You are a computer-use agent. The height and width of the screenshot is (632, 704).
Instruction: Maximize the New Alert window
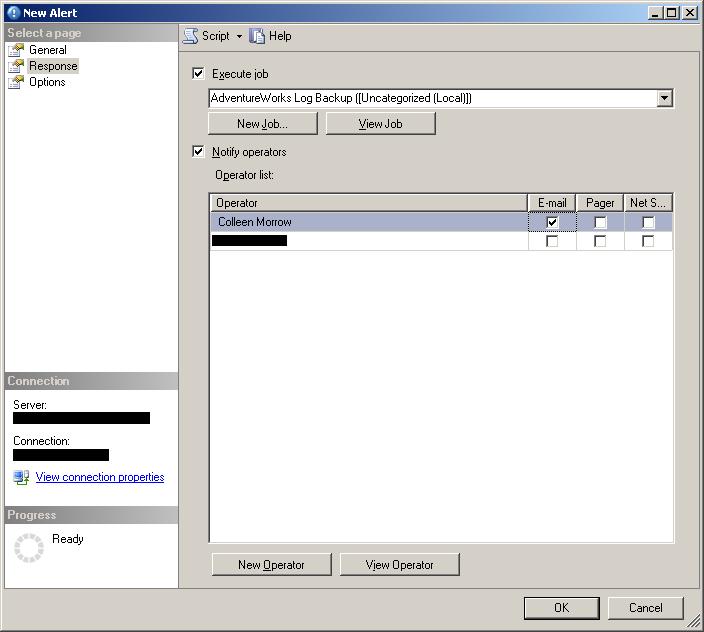point(672,13)
